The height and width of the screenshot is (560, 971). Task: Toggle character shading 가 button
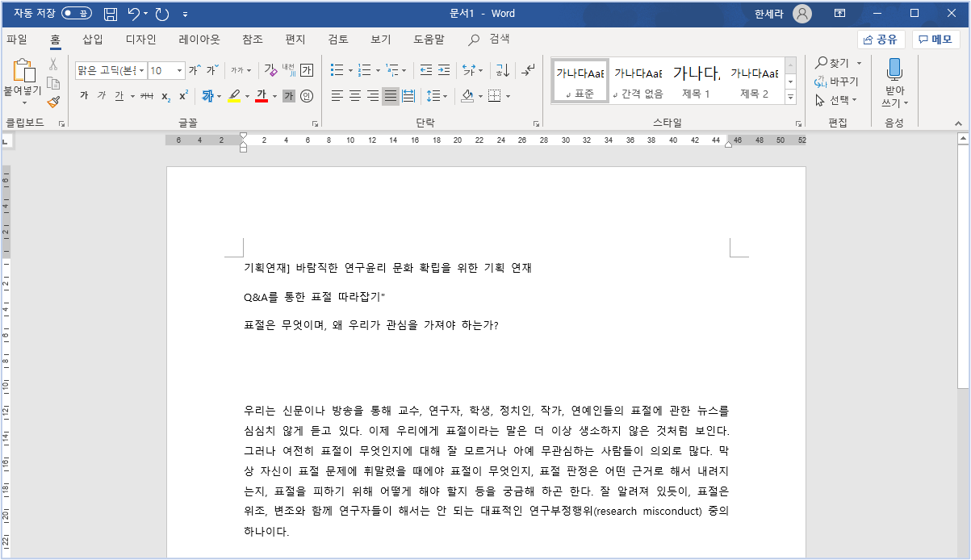289,96
